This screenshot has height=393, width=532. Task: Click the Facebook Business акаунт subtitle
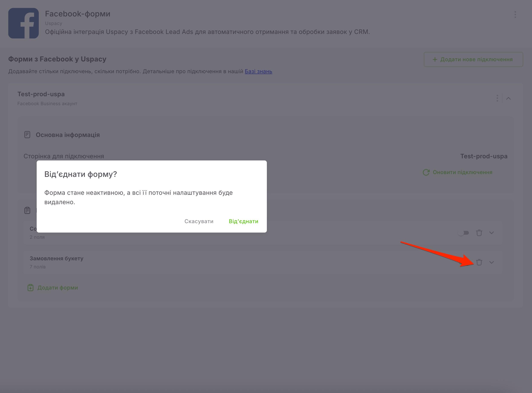47,103
